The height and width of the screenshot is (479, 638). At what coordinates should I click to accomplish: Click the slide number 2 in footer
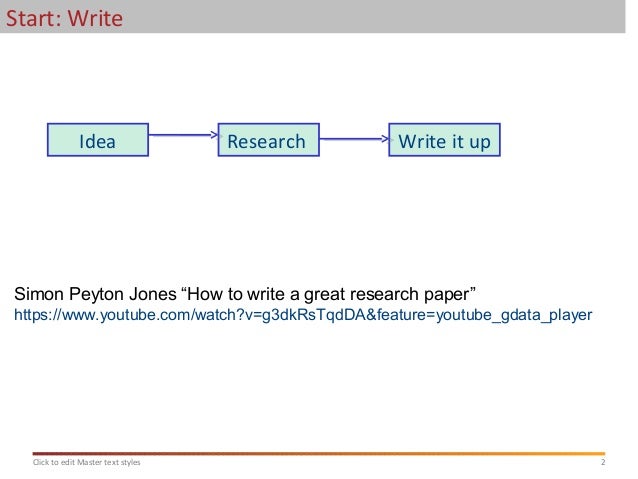click(x=603, y=462)
